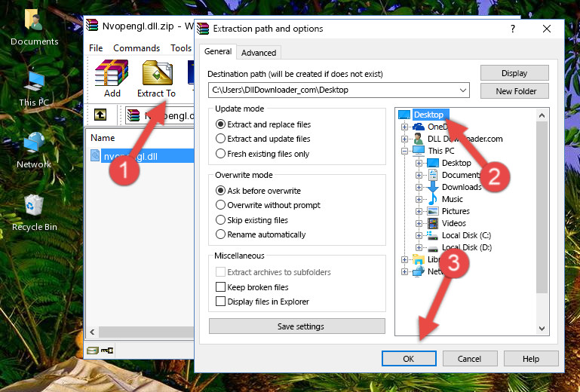This screenshot has width=580, height=392.
Task: Open the This PC desktop icon
Action: [34, 81]
